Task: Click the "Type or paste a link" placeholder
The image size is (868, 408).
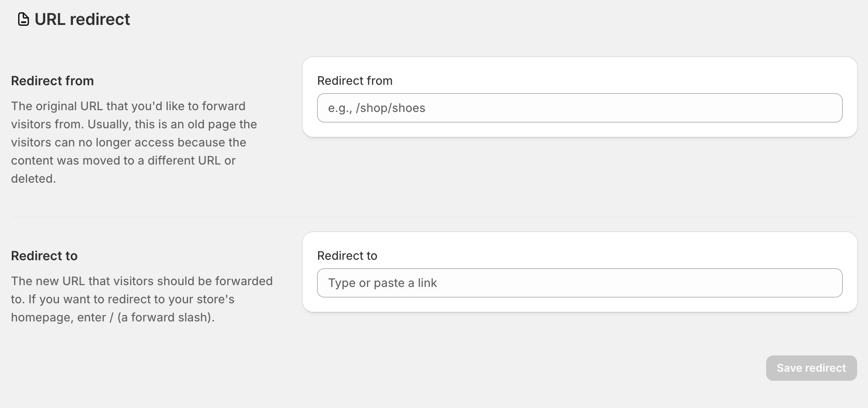Action: (382, 283)
